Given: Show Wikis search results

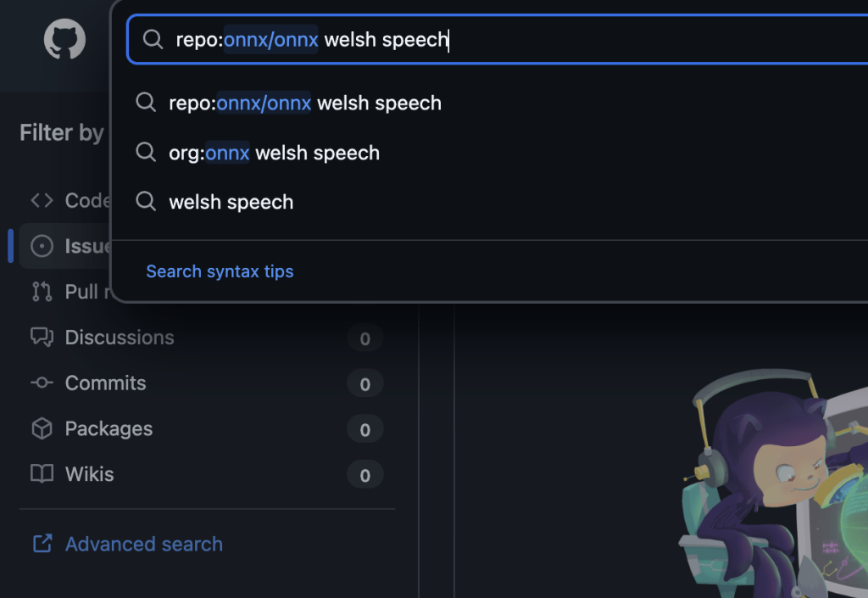Looking at the screenshot, I should pyautogui.click(x=90, y=474).
